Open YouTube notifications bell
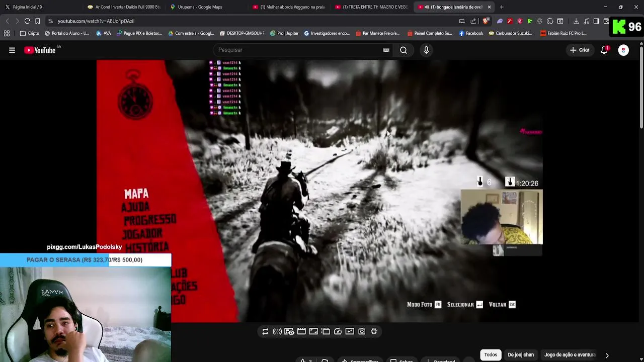644x362 pixels. click(604, 50)
